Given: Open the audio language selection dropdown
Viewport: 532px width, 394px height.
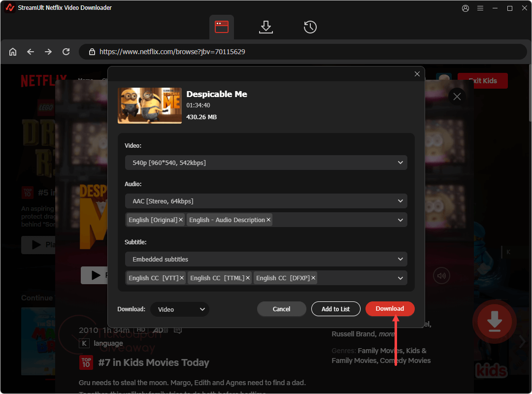Looking at the screenshot, I should (400, 220).
